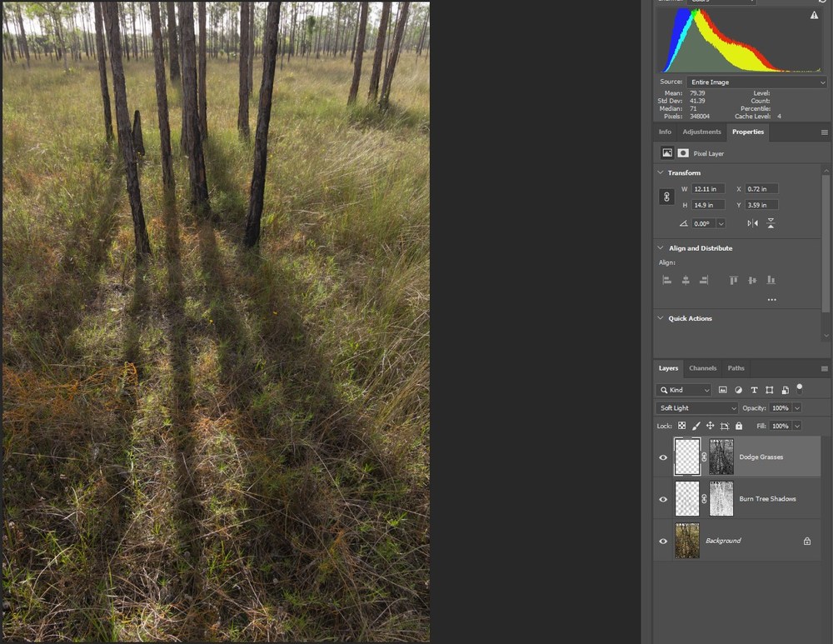Click the layer Opacity value field
This screenshot has height=644, width=833.
coord(781,408)
